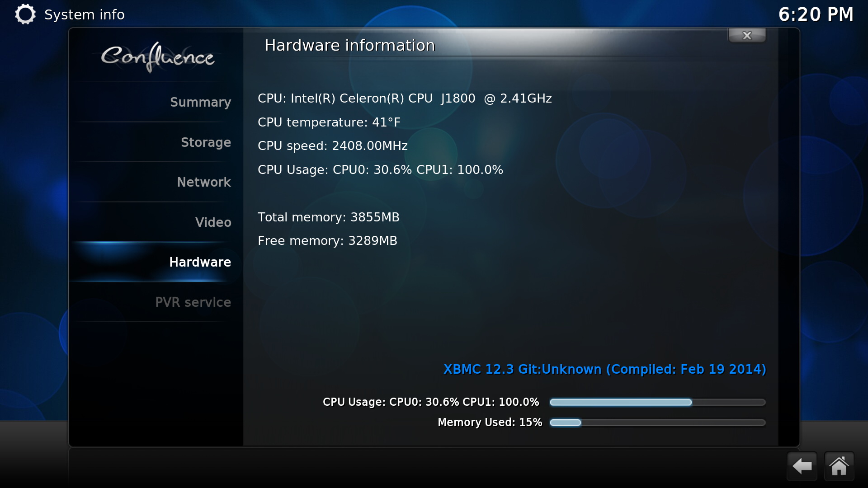Click the XBMC 12.3 version text
The width and height of the screenshot is (868, 488).
[605, 370]
